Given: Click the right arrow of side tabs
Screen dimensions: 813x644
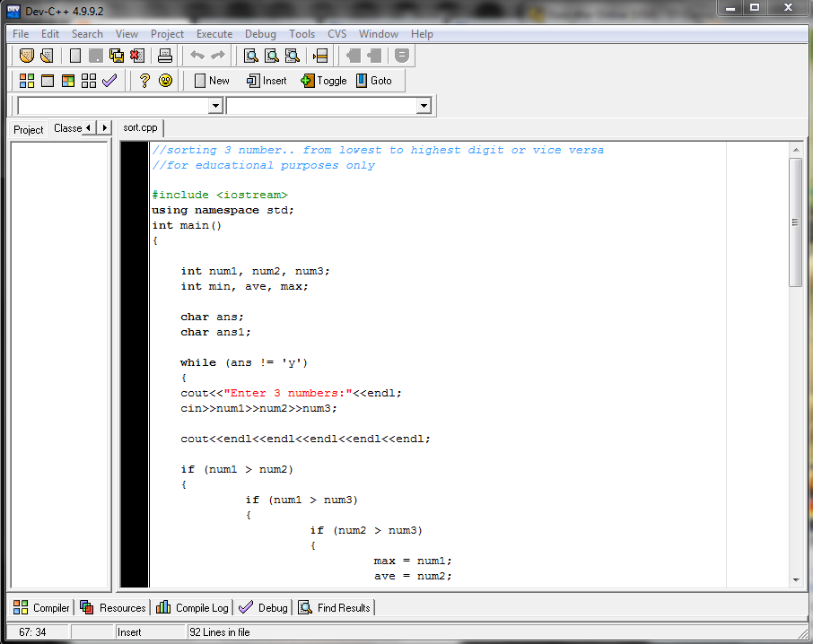Looking at the screenshot, I should point(104,127).
